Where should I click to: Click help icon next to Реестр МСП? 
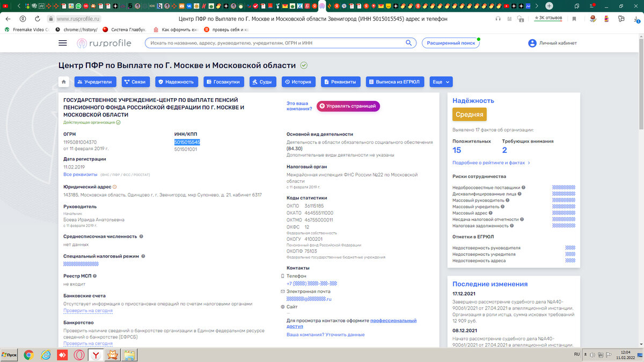(x=94, y=276)
